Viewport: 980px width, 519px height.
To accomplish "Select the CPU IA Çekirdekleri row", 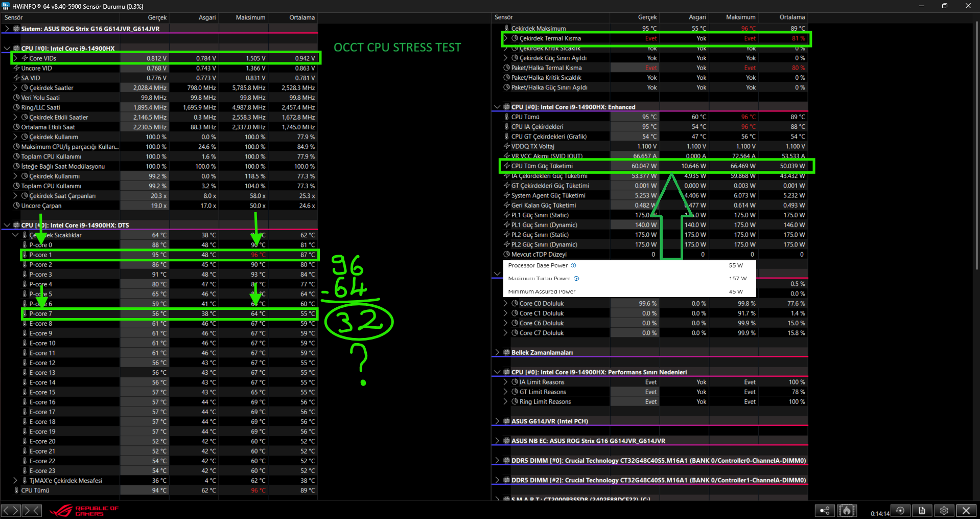I will click(x=650, y=127).
